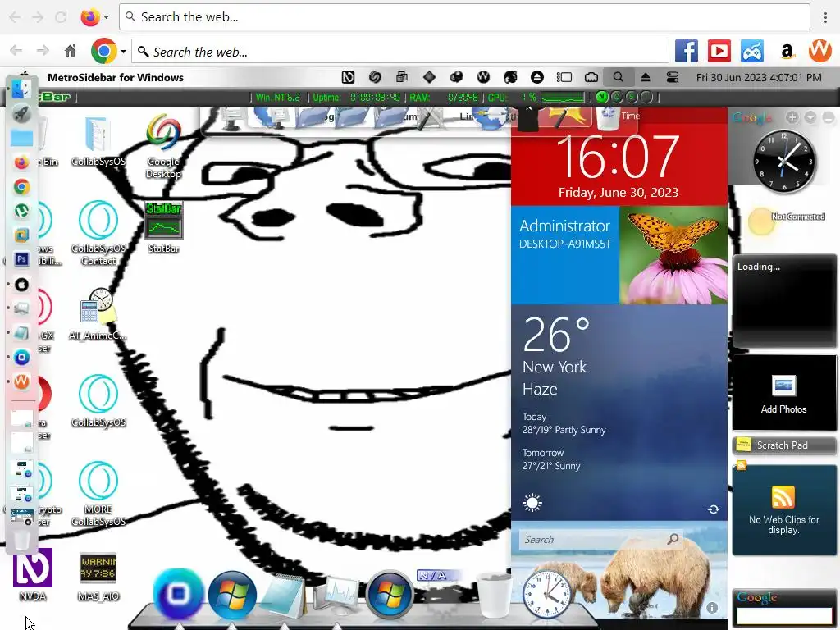The height and width of the screenshot is (630, 840).
Task: Add gadget with the Google sidebar plus button
Action: (x=792, y=117)
